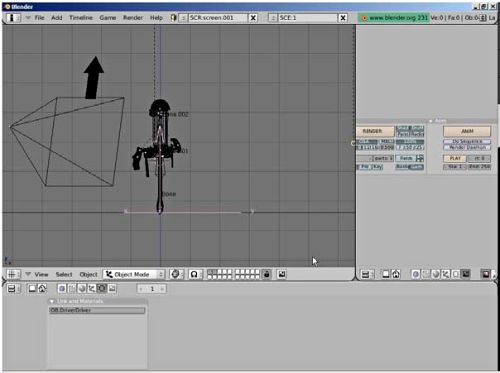
Task: Select the object context arrows icon
Action: pos(92,288)
